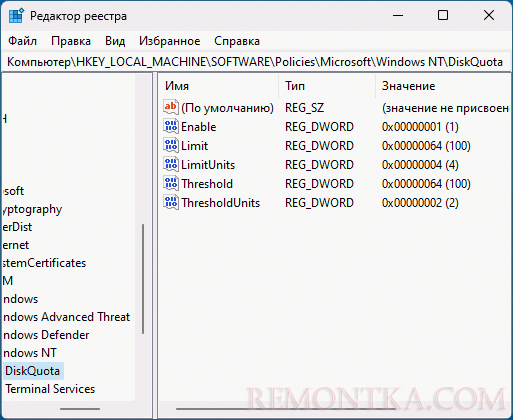This screenshot has height=420, width=513.
Task: Open the Правка menu
Action: pos(71,41)
